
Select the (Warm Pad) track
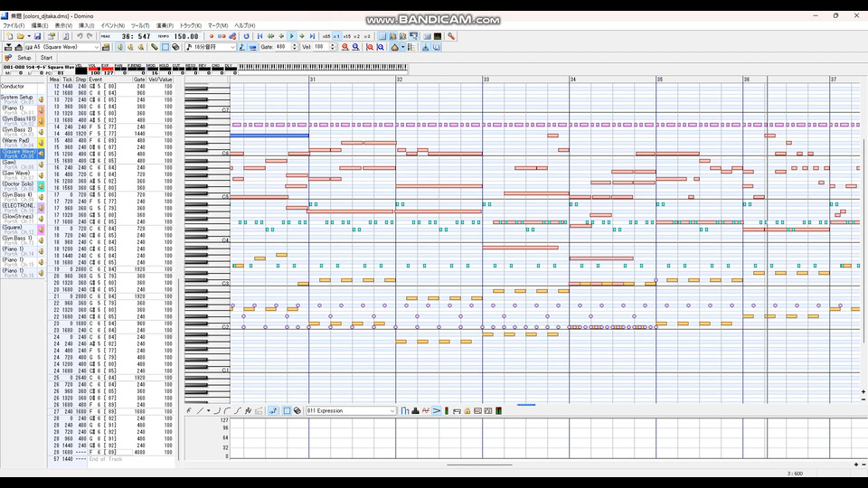(18, 143)
